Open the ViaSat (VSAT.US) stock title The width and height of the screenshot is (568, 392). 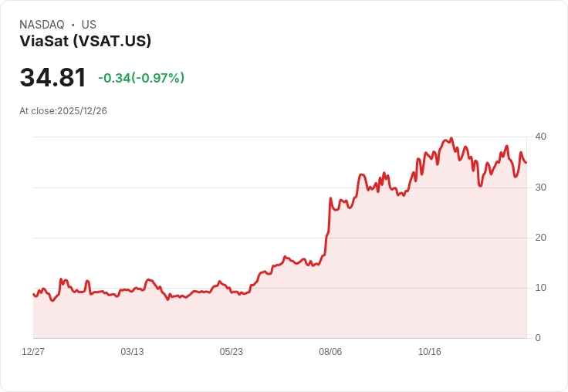click(x=86, y=41)
